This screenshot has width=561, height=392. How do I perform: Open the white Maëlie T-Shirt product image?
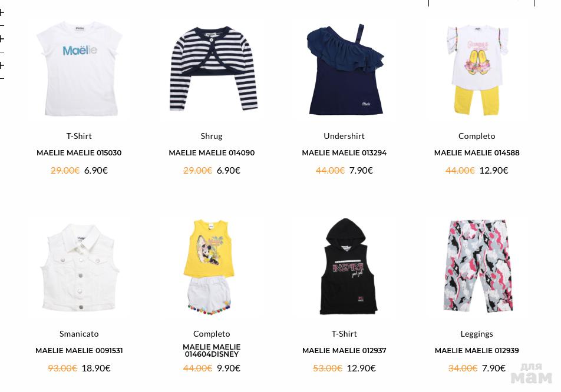pos(79,70)
